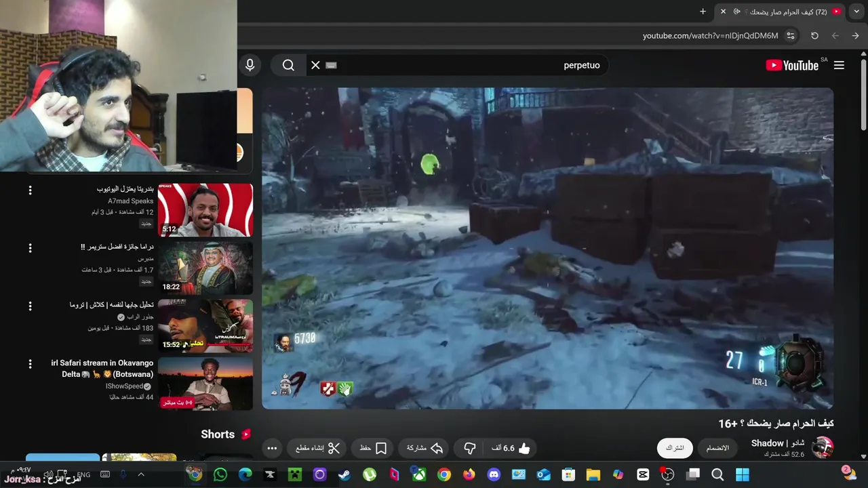Viewport: 868px width, 488px height.
Task: Open Windows Start button
Action: [743, 474]
